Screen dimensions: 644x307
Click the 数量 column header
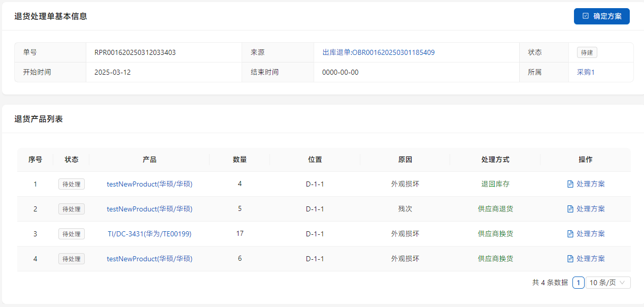[x=240, y=160]
